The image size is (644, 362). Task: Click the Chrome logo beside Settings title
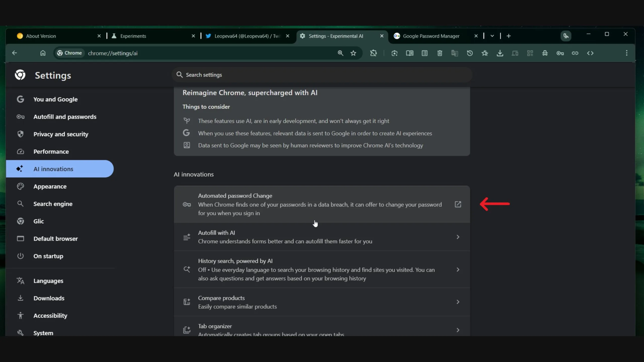[x=20, y=75]
